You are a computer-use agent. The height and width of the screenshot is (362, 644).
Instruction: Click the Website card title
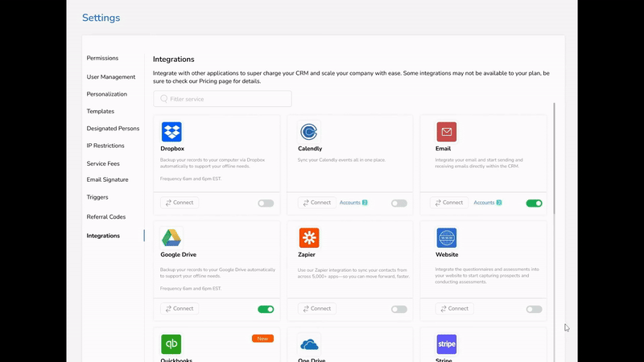447,254
